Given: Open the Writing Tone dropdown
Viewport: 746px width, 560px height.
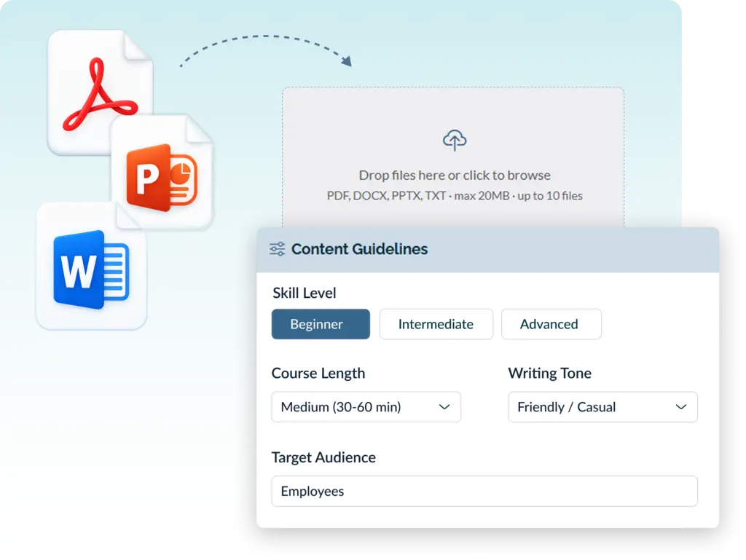Looking at the screenshot, I should click(x=602, y=407).
